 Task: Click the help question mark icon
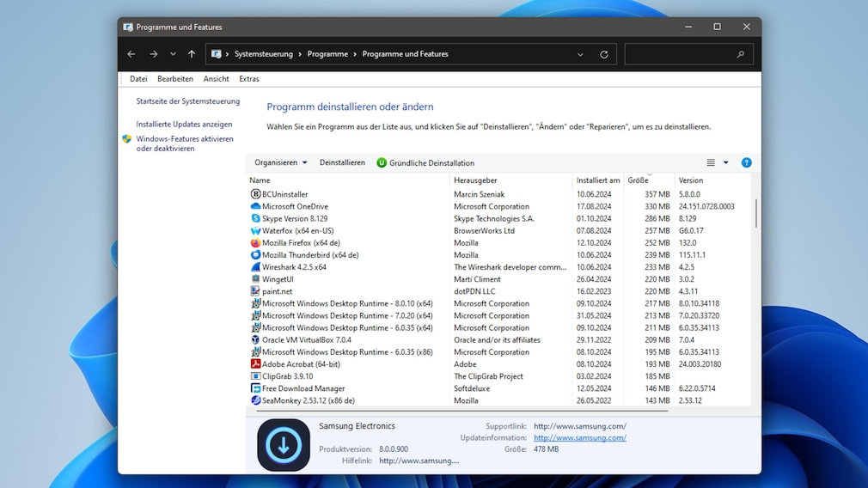click(746, 162)
